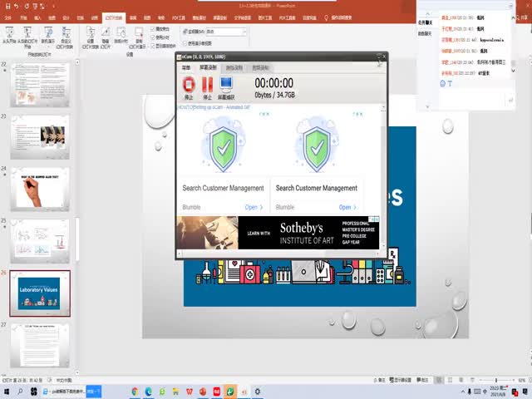This screenshot has width=532, height=399.
Task: Expand the Custom Slide Show dropdown
Action: coord(64,37)
